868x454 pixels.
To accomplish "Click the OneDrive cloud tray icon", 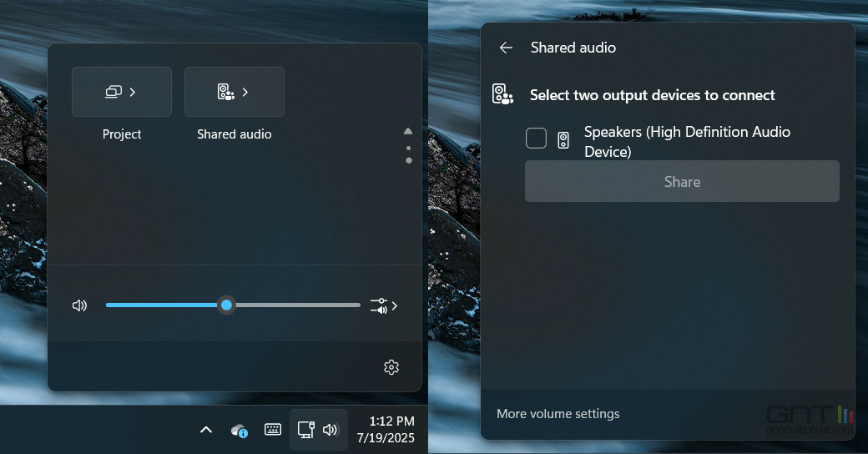I will click(240, 430).
